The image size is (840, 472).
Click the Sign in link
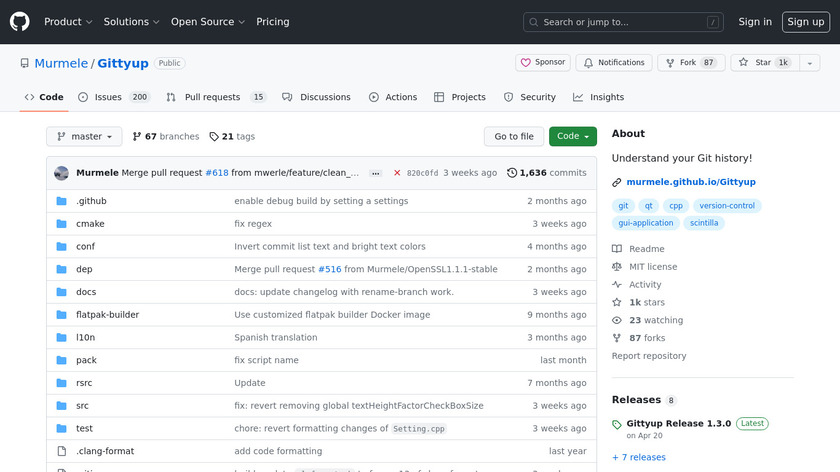click(x=755, y=22)
